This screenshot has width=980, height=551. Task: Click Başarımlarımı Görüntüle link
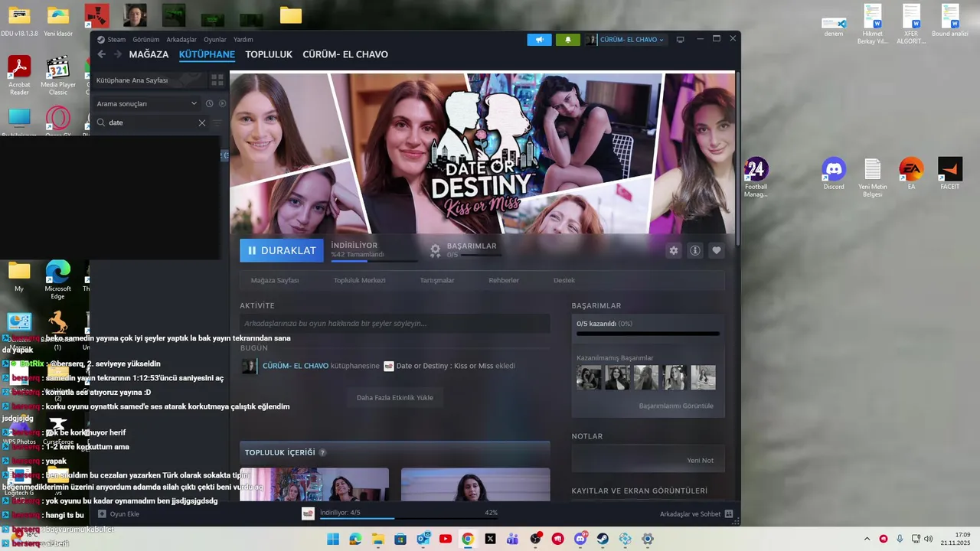pyautogui.click(x=676, y=406)
